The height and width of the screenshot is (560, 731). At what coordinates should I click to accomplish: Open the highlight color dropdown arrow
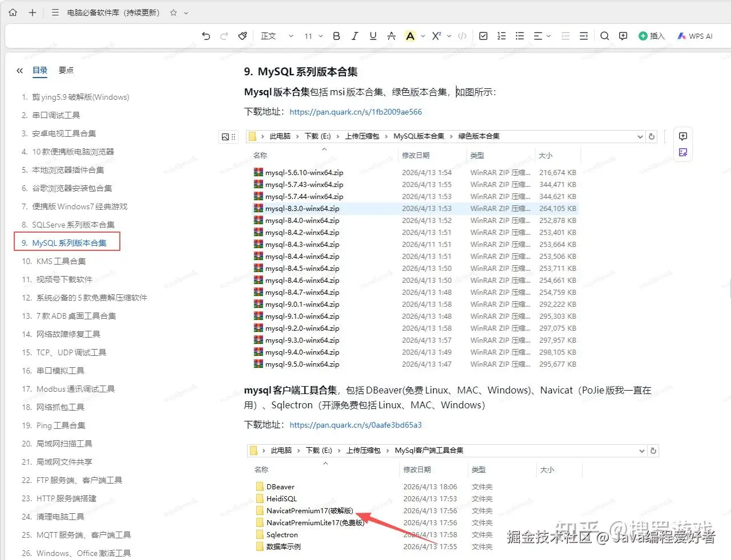tap(423, 36)
